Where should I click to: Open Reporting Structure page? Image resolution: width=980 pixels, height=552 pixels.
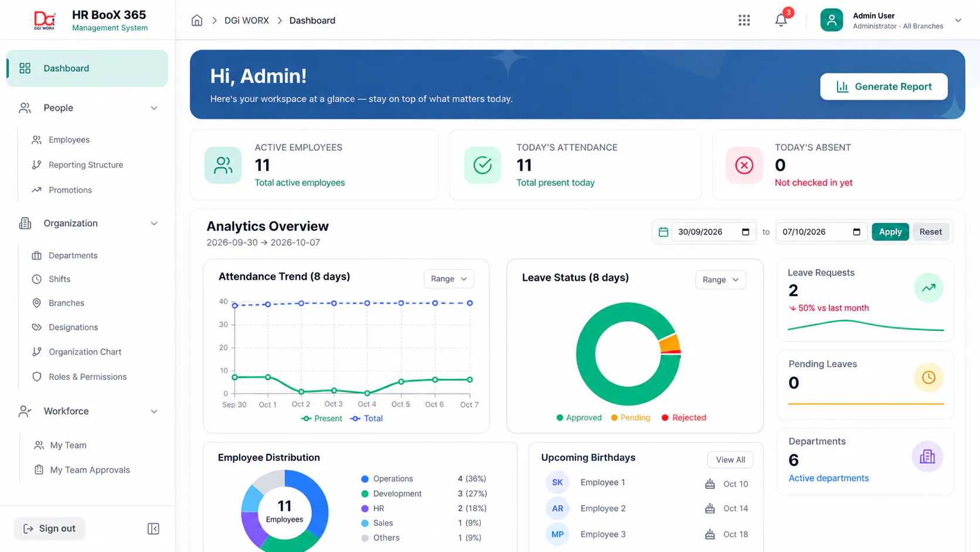pyautogui.click(x=86, y=165)
